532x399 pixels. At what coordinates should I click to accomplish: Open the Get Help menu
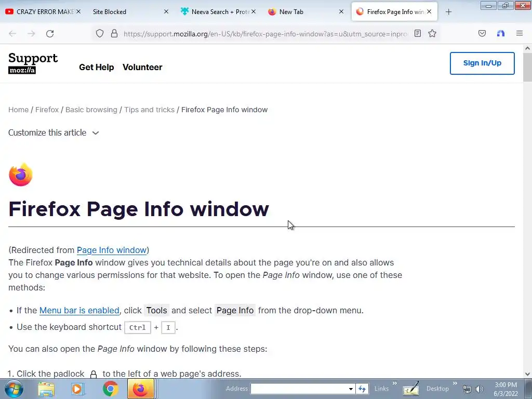coord(96,67)
